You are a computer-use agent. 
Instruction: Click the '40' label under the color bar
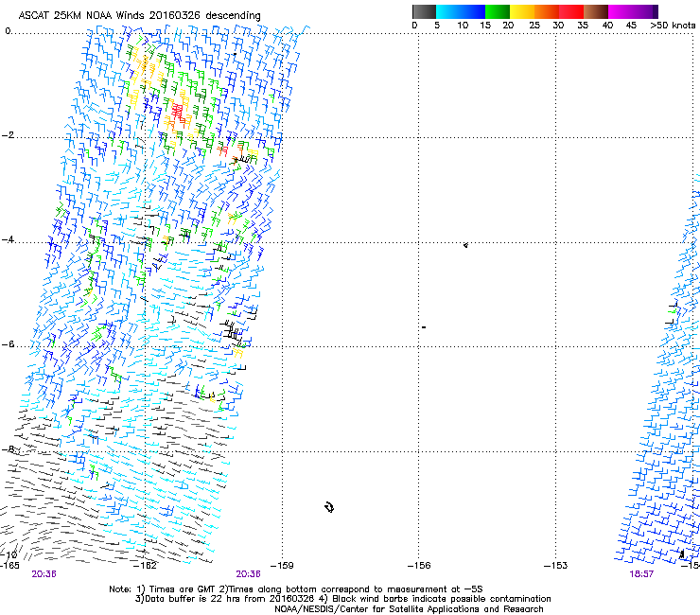pyautogui.click(x=607, y=25)
